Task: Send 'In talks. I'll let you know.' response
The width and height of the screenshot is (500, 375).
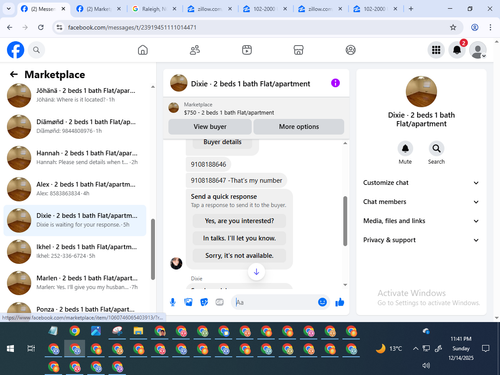Action: [239, 238]
